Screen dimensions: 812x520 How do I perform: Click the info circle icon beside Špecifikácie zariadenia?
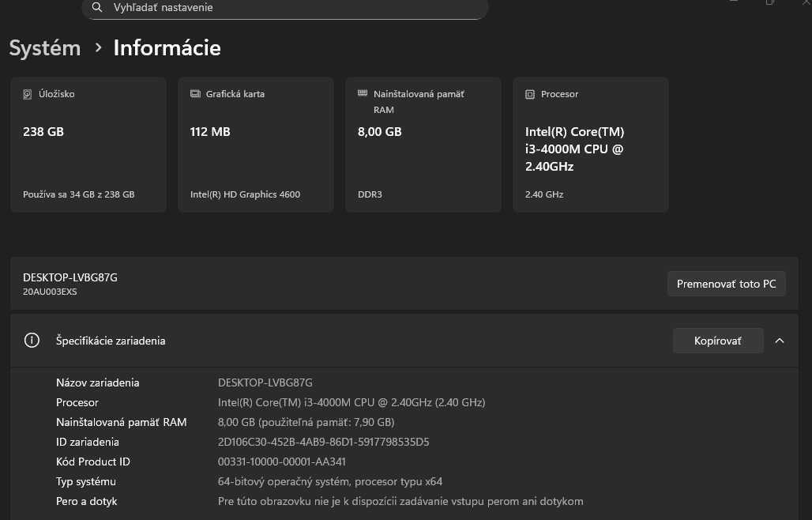32,341
